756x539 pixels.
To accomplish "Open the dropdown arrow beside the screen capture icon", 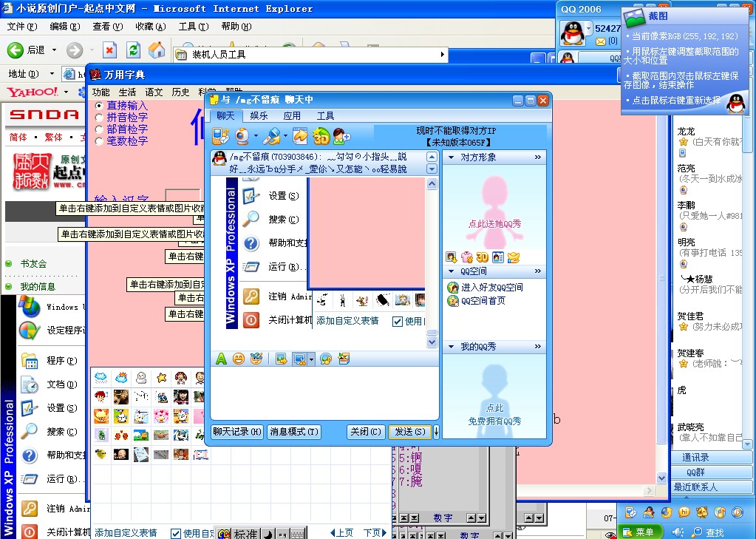I will [311, 359].
